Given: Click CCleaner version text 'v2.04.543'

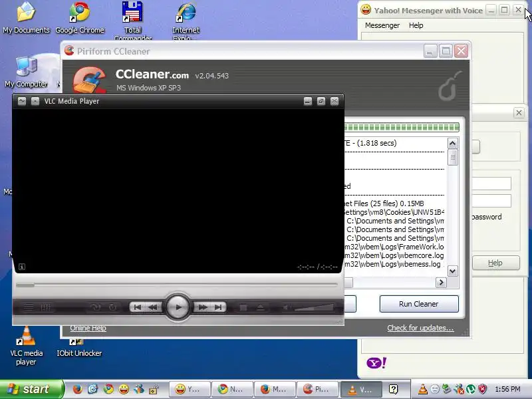Looking at the screenshot, I should pyautogui.click(x=212, y=76).
